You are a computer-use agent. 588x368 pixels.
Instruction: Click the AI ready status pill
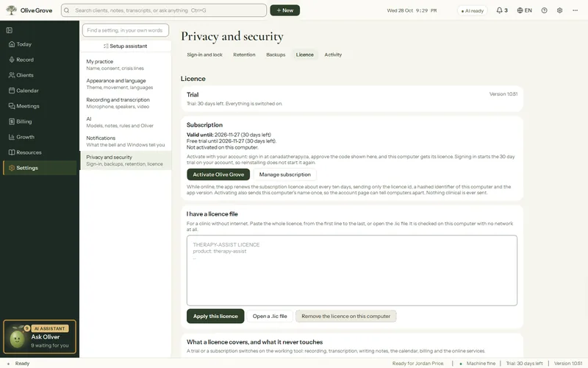[x=472, y=10]
